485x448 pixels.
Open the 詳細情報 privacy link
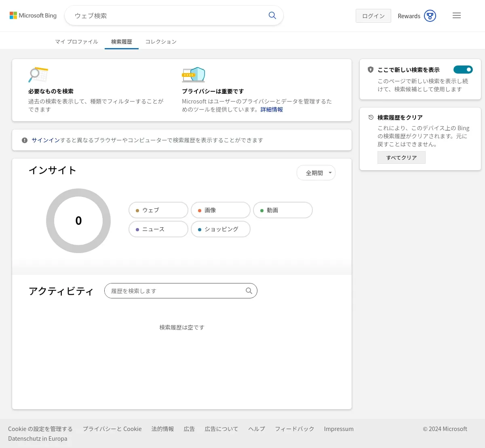click(x=272, y=110)
